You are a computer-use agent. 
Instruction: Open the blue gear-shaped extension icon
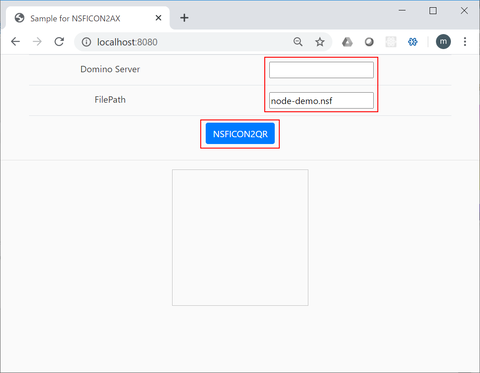click(x=413, y=42)
